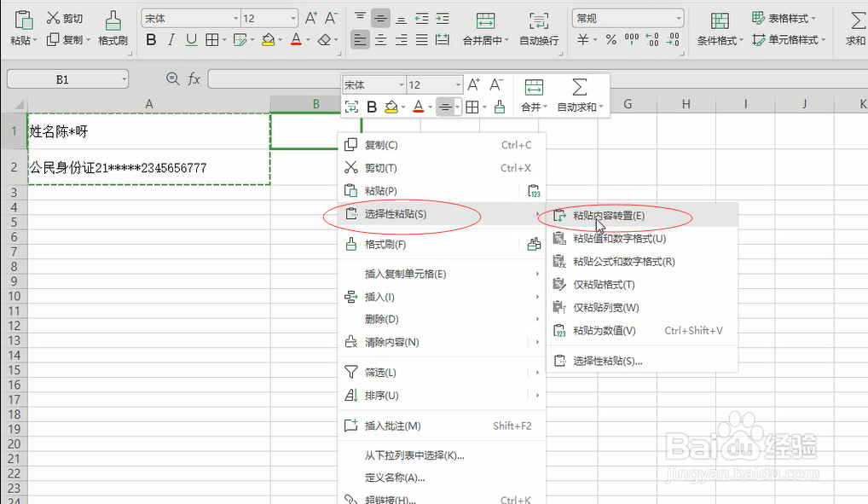Click mini toolbar Bold button
The width and height of the screenshot is (868, 504).
(x=372, y=107)
